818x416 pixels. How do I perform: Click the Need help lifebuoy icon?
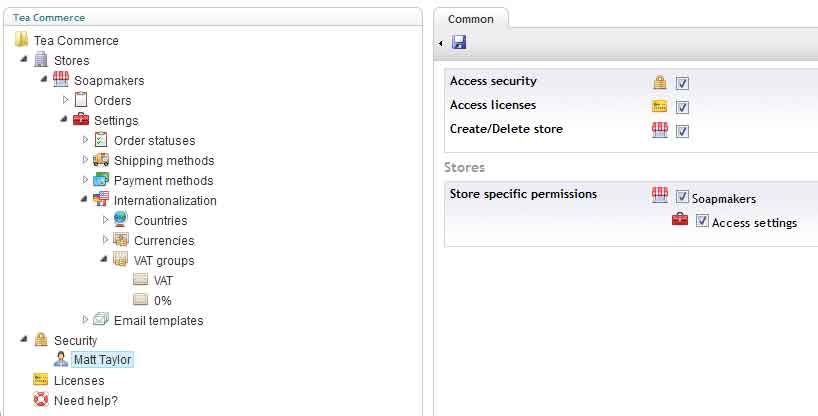[x=41, y=400]
